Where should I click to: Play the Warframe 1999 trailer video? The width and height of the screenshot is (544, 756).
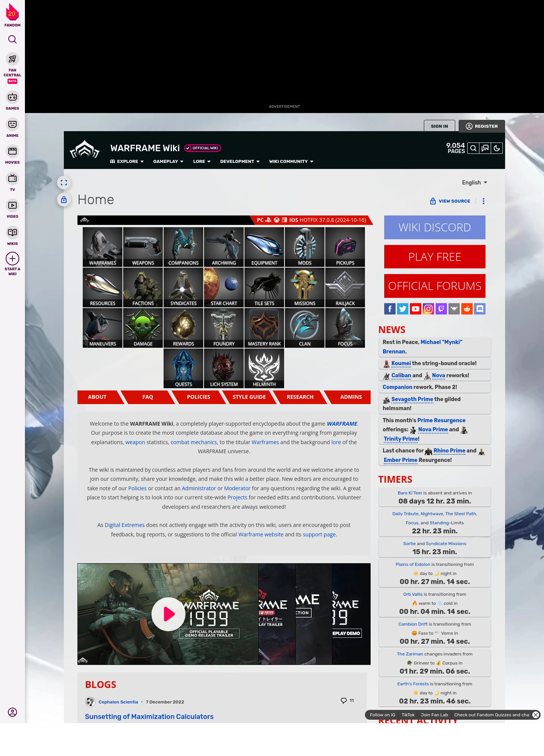click(x=168, y=614)
